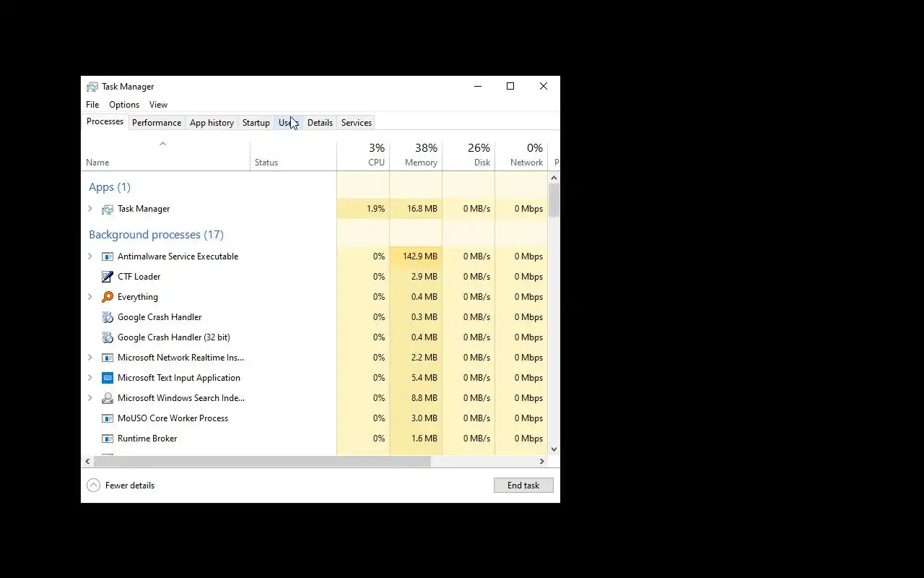Select the CTF Loader process name
The height and width of the screenshot is (578, 924).
139,277
